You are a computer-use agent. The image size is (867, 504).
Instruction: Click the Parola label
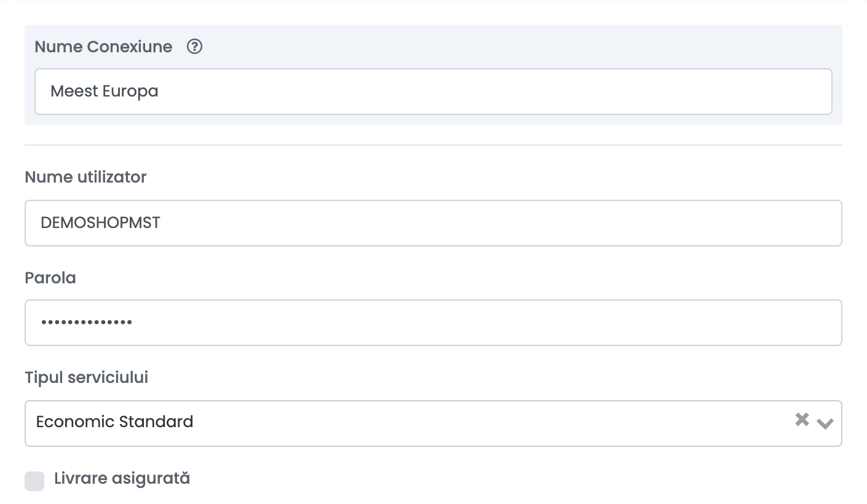[50, 278]
